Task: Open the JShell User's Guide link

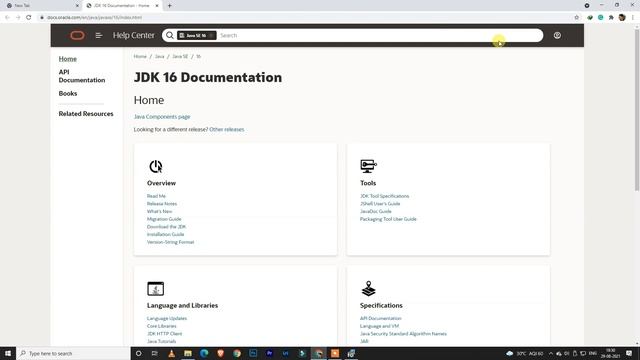Action: tap(380, 204)
